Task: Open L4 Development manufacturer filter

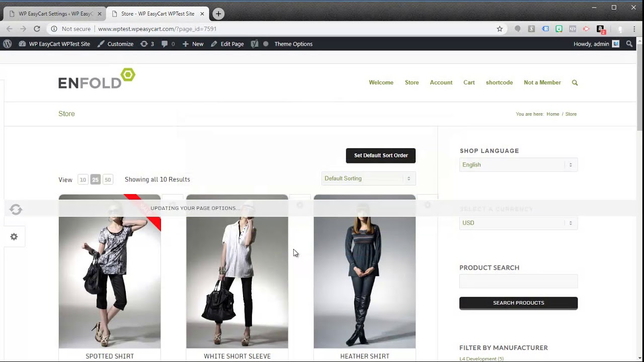Action: point(481,359)
